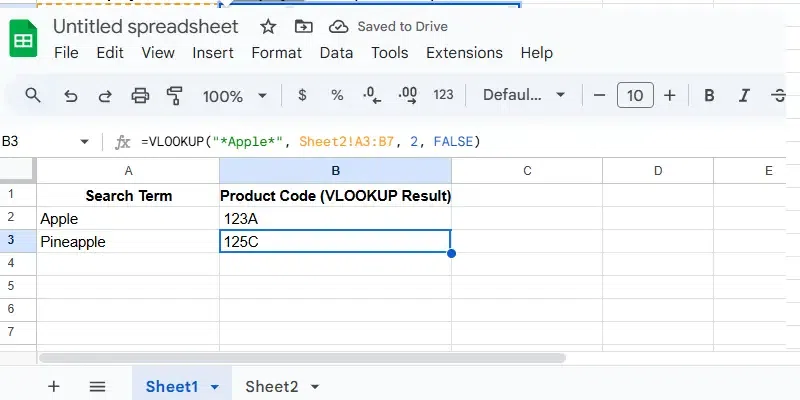This screenshot has height=400, width=800.
Task: Increase the font size
Action: click(x=670, y=96)
